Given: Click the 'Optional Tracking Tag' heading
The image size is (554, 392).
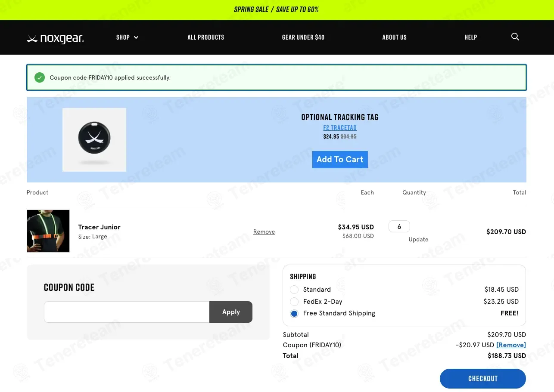Looking at the screenshot, I should (340, 117).
